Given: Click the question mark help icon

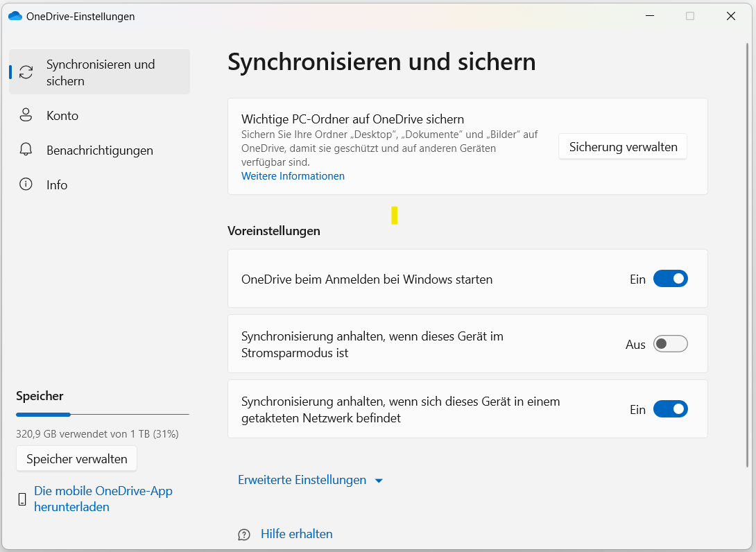Looking at the screenshot, I should 244,534.
